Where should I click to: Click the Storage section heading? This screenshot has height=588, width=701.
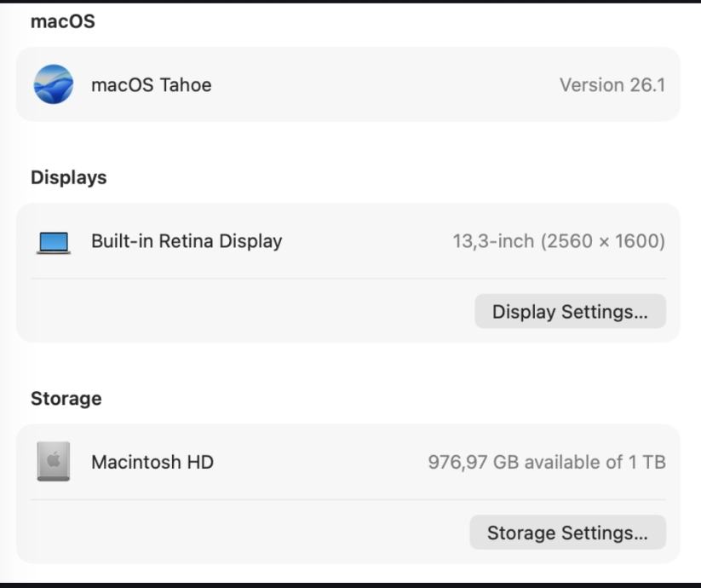pyautogui.click(x=66, y=398)
